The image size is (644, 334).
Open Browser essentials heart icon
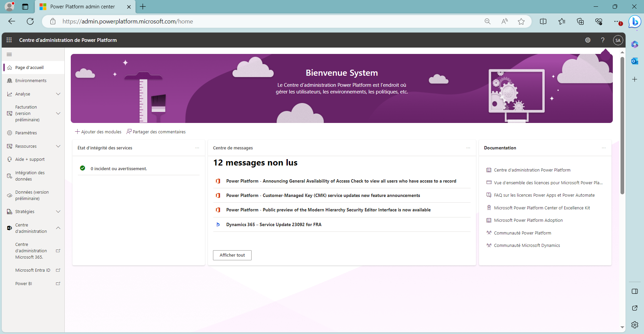tap(599, 21)
